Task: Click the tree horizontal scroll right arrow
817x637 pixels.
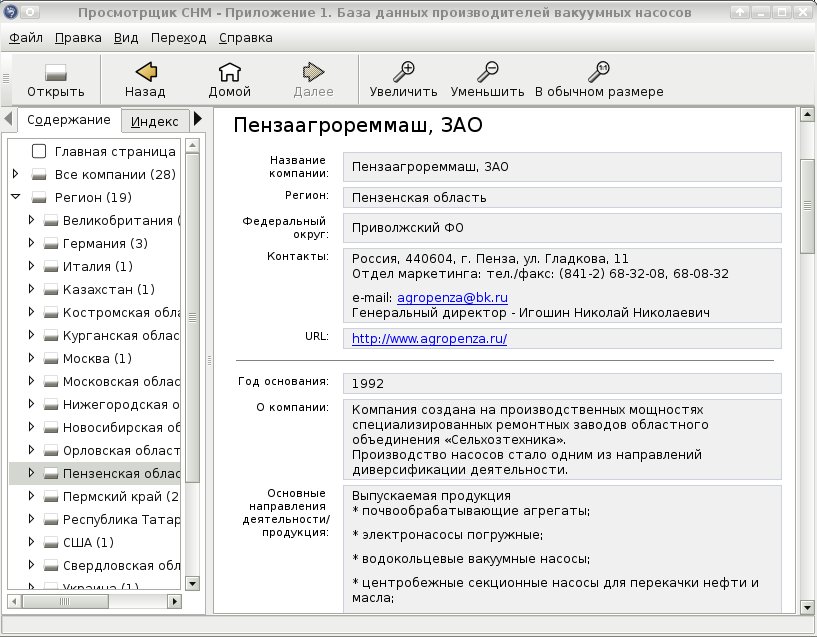Action: (x=175, y=602)
